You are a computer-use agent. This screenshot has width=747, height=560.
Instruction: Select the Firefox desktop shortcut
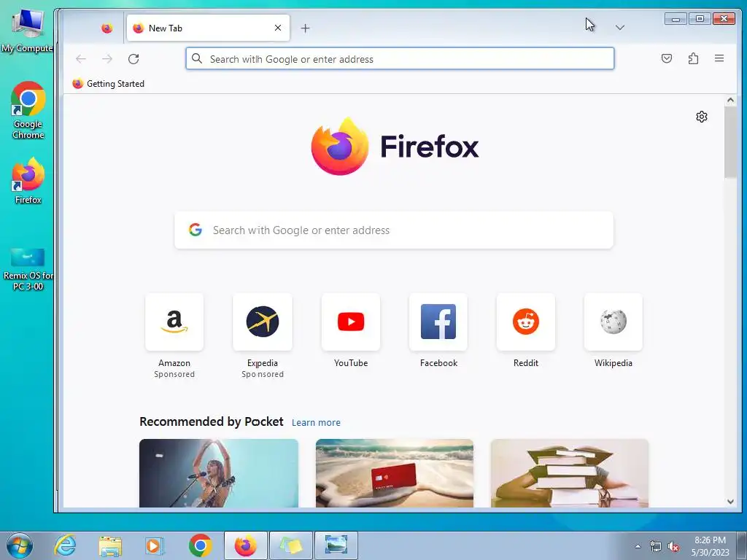[x=28, y=181]
